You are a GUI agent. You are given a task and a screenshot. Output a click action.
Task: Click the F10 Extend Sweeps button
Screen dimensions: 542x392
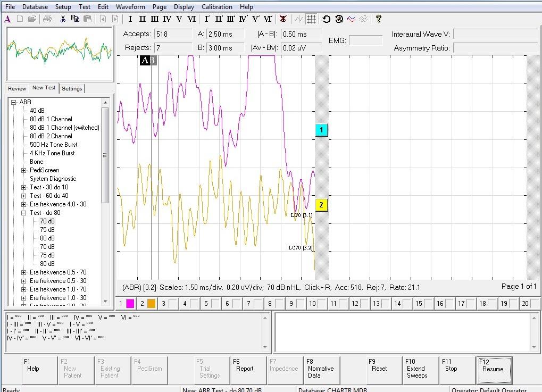[421, 370]
